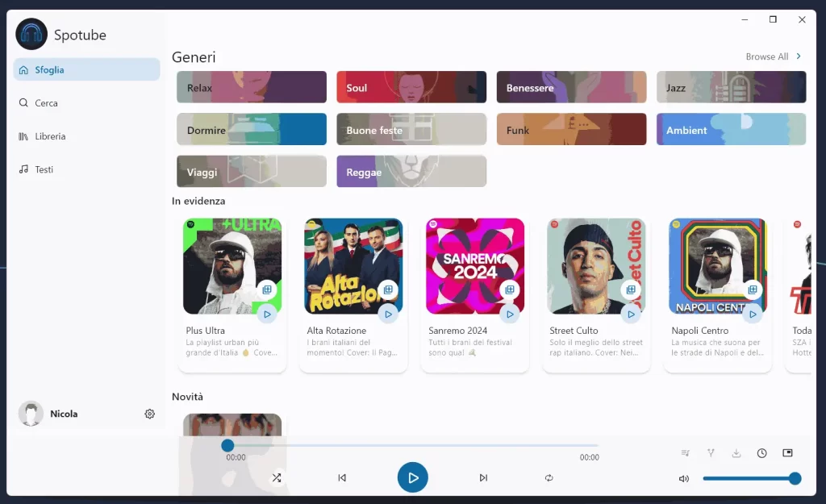Click the Sanremo 2024 title text
The height and width of the screenshot is (504, 826).
[x=458, y=331]
